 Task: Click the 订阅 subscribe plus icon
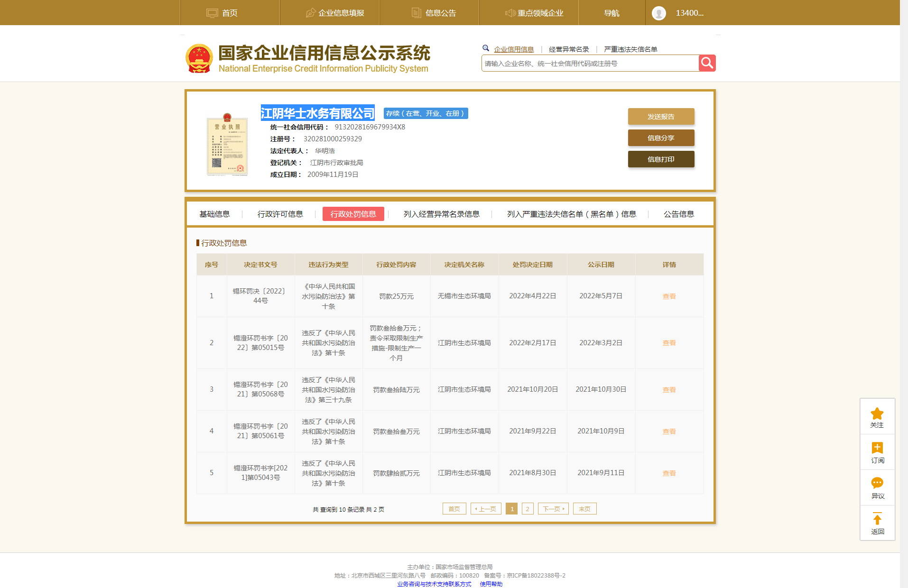click(877, 448)
